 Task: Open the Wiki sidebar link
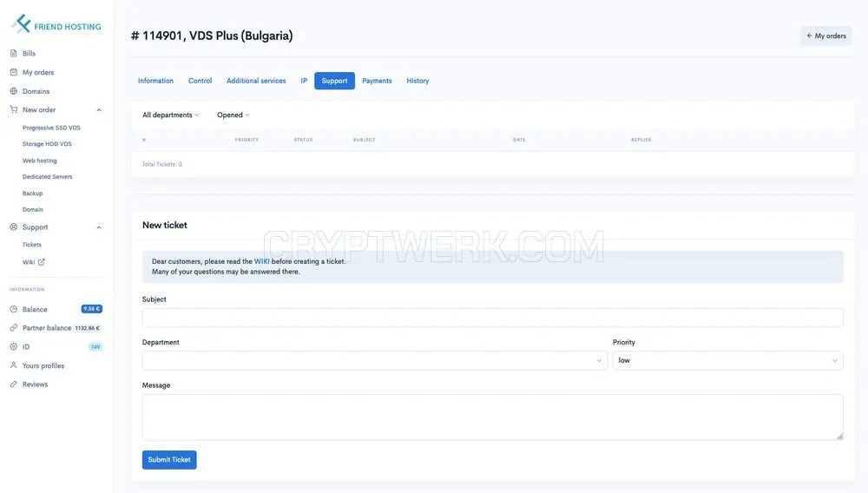click(29, 262)
